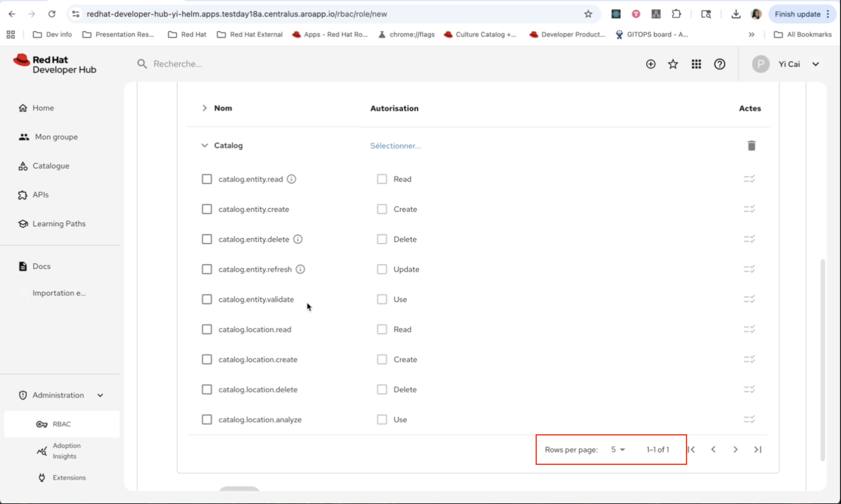The height and width of the screenshot is (504, 841).
Task: Click the info icon next to catalog.entity.read
Action: (291, 179)
